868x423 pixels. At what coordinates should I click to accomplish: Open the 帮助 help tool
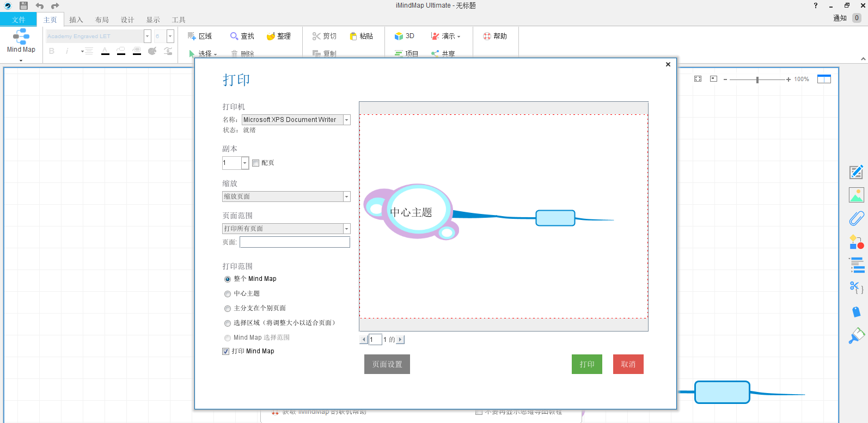click(494, 36)
